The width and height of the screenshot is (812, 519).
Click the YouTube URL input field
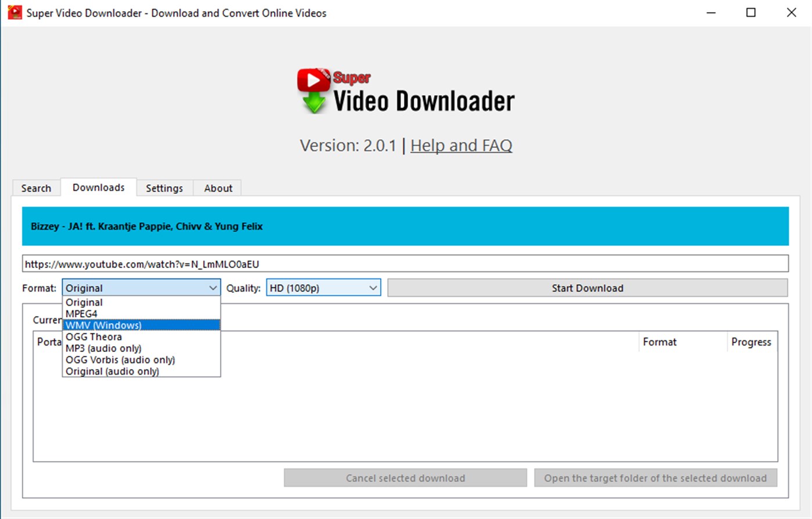405,264
